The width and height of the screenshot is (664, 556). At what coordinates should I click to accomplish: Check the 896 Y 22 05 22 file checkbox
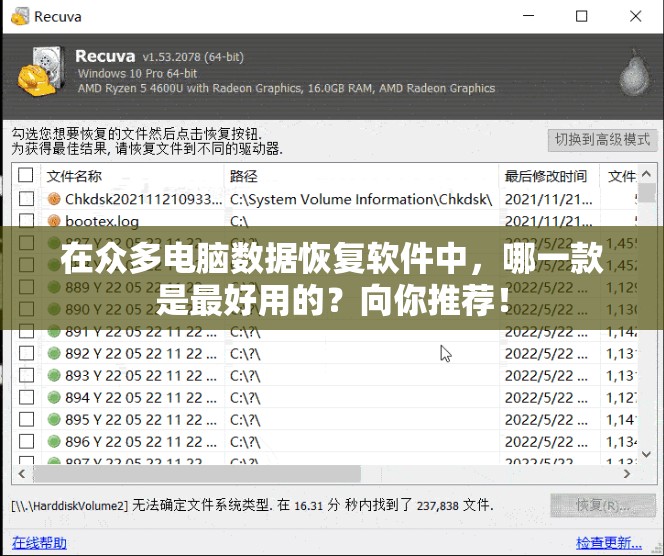click(26, 441)
